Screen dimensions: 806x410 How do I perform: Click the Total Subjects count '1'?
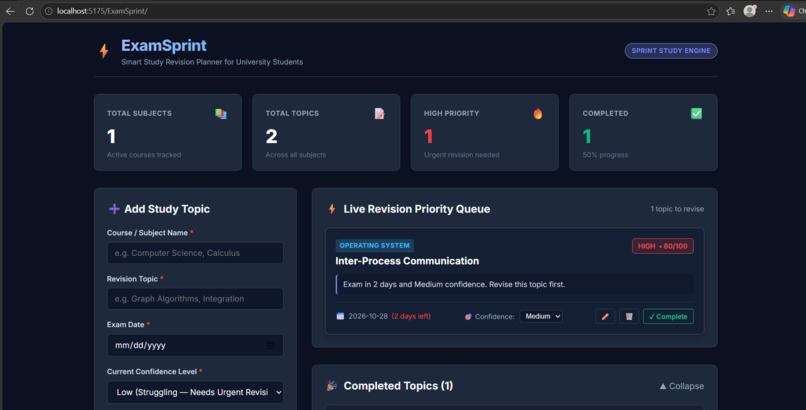coord(111,136)
